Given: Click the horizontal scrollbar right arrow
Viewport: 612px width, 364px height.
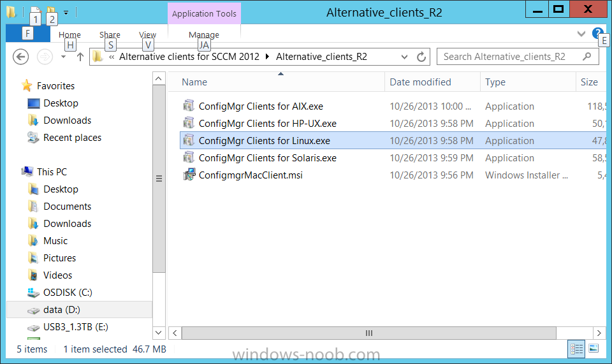Looking at the screenshot, I should point(599,333).
